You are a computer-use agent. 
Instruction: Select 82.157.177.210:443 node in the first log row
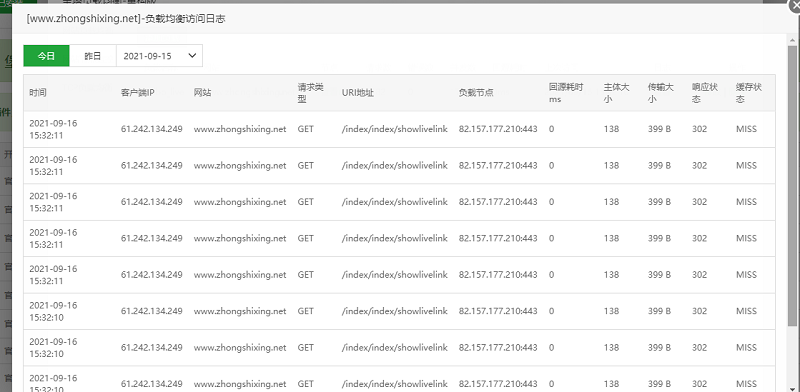pos(498,129)
